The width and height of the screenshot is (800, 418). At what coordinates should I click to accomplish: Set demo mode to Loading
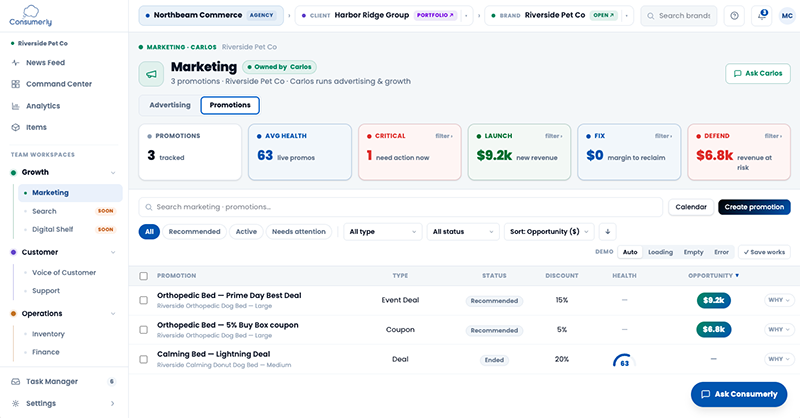pyautogui.click(x=660, y=252)
